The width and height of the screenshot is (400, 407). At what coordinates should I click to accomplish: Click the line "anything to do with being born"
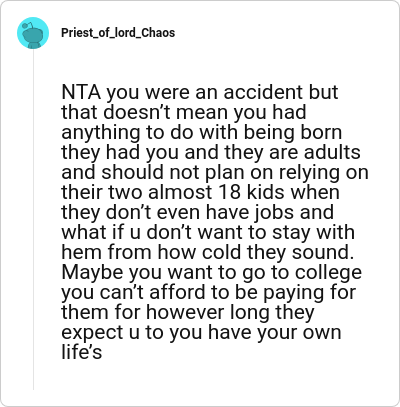coord(202,132)
